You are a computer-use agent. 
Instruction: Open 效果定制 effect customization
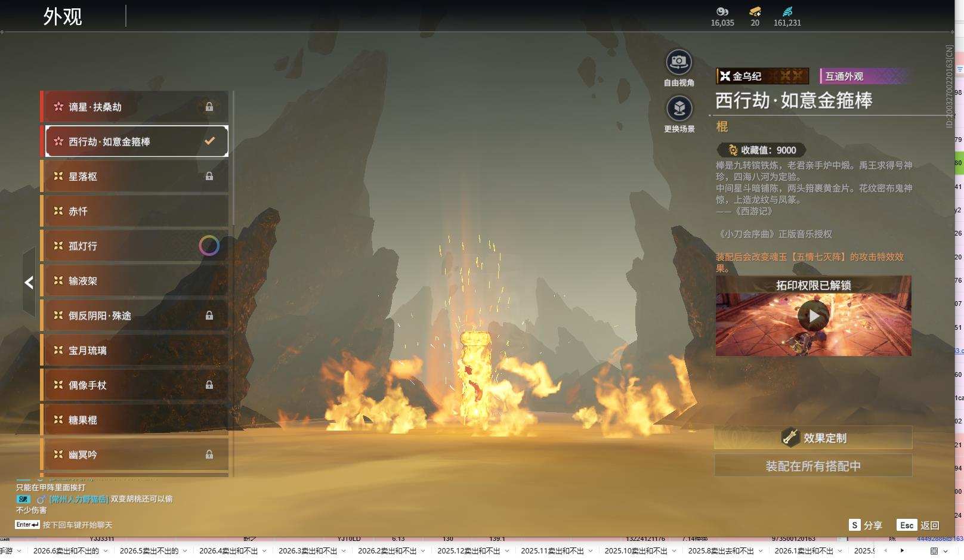[813, 438]
